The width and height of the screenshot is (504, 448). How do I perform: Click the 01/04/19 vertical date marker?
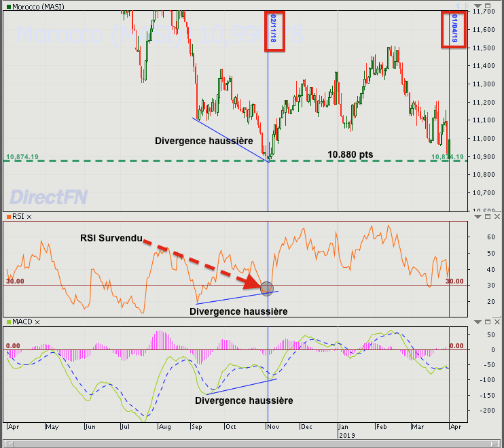point(453,29)
